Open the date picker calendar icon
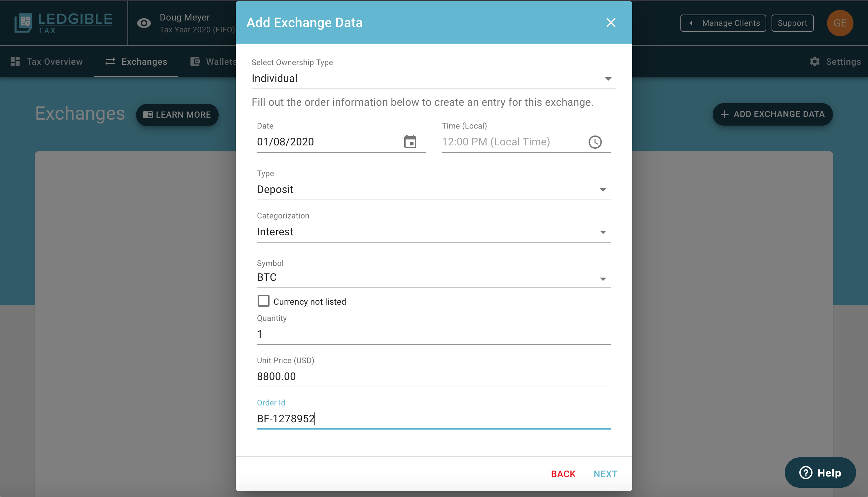Screen dimensions: 868x497 point(410,142)
